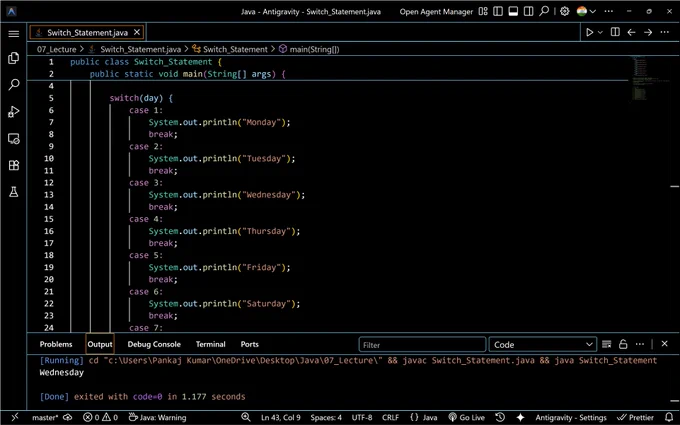The width and height of the screenshot is (680, 425).
Task: Click the zoom magnifier in status bar
Action: (x=246, y=417)
